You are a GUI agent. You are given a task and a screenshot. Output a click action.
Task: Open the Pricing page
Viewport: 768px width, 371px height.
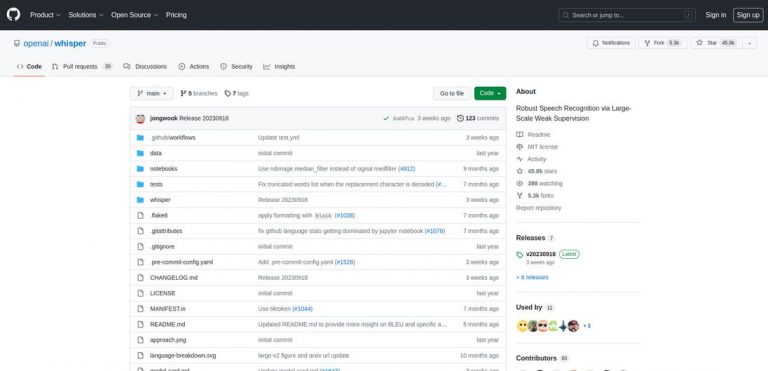[x=176, y=15]
